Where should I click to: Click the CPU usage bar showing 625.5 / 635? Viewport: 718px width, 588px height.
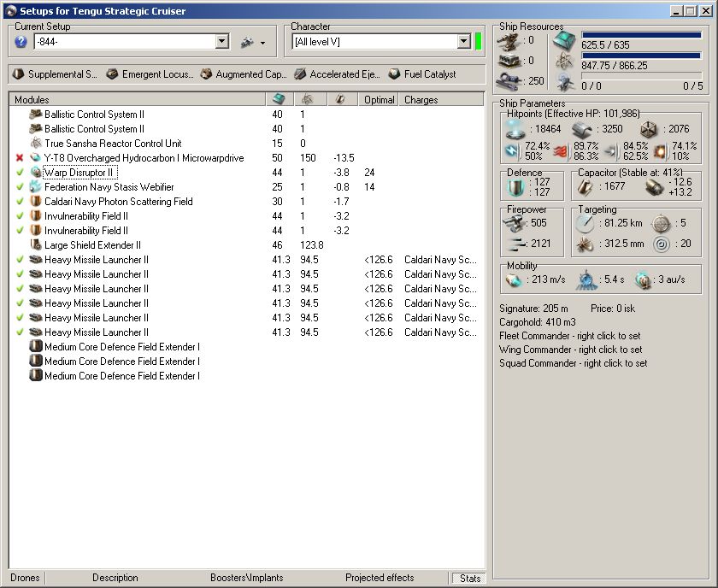pyautogui.click(x=641, y=36)
